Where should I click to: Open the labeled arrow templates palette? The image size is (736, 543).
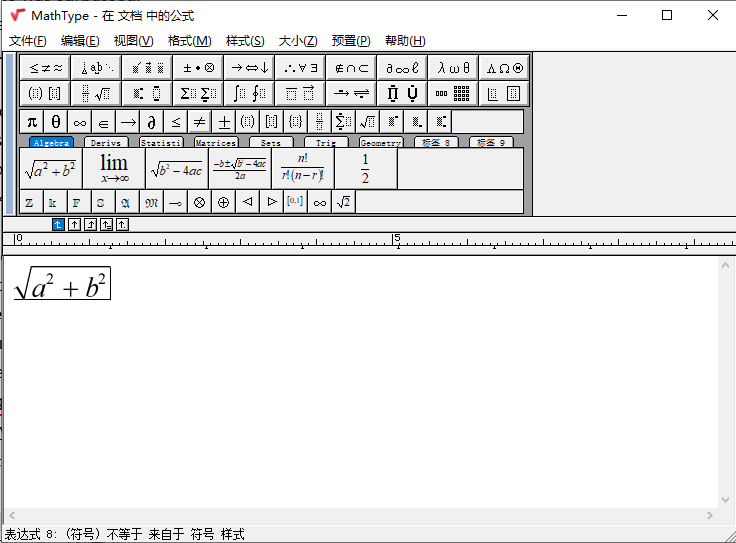click(352, 93)
